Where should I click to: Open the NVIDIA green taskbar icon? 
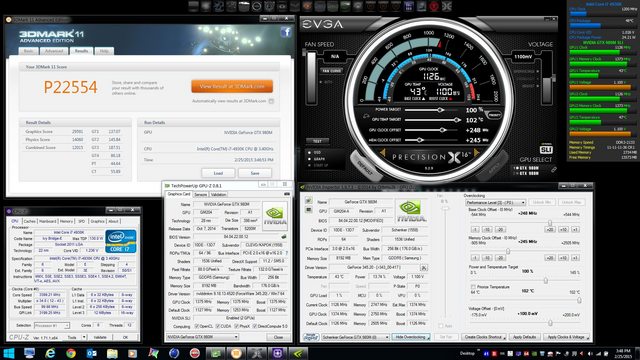point(298,353)
